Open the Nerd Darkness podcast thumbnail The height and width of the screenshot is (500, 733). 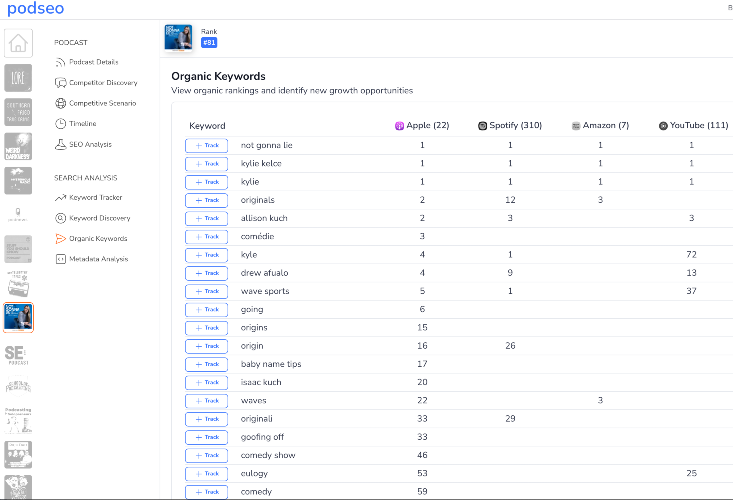coord(18,146)
